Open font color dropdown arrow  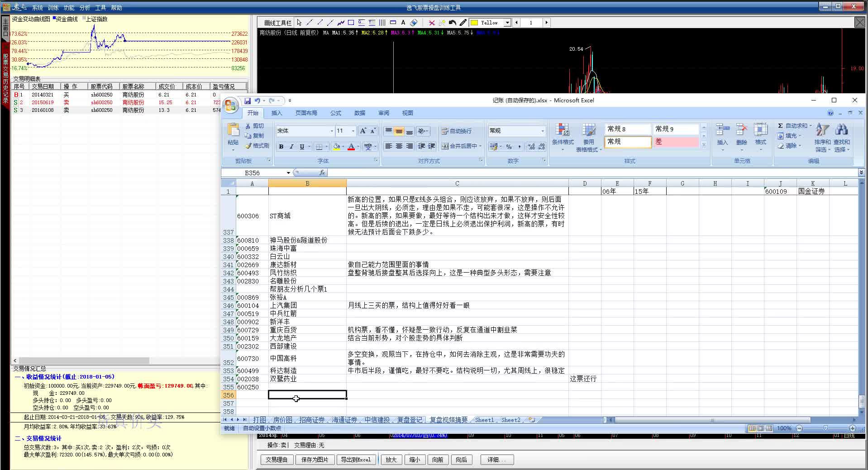(x=358, y=147)
